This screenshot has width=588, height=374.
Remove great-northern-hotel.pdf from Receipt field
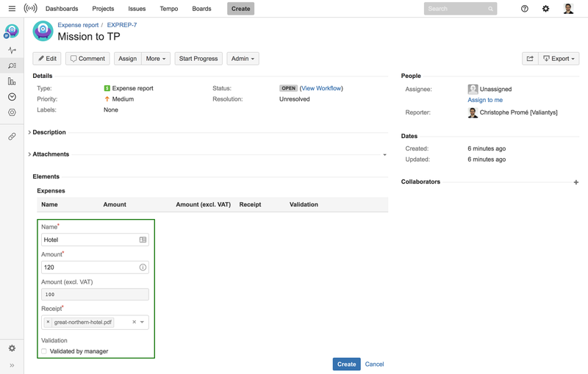(49, 322)
